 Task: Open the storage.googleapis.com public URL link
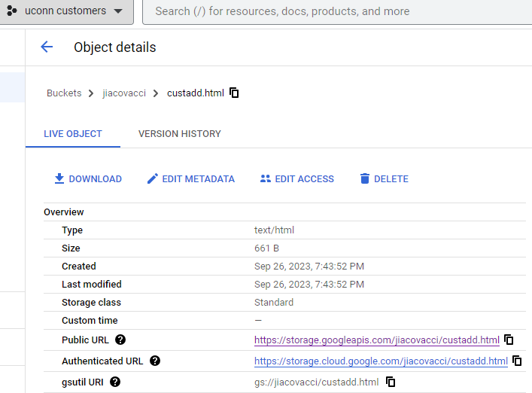[x=376, y=340]
